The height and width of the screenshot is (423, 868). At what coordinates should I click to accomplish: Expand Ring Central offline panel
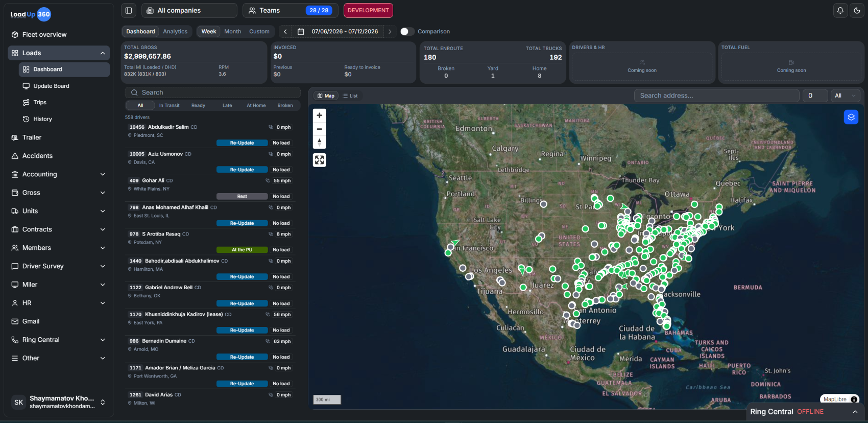click(855, 412)
